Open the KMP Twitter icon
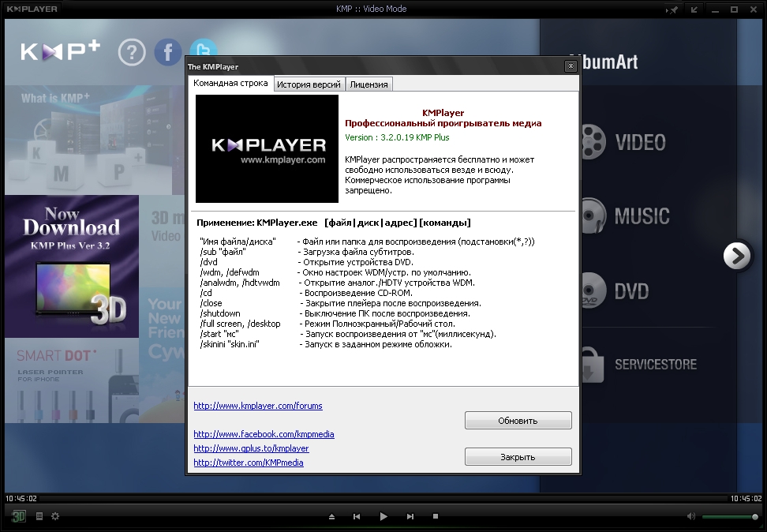The image size is (767, 532). click(x=204, y=47)
